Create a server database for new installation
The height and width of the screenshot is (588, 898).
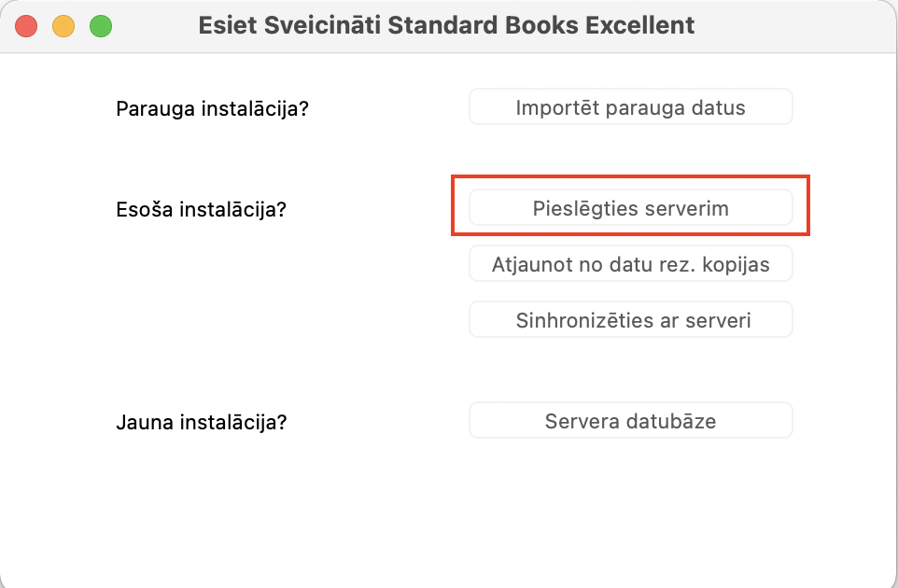630,421
